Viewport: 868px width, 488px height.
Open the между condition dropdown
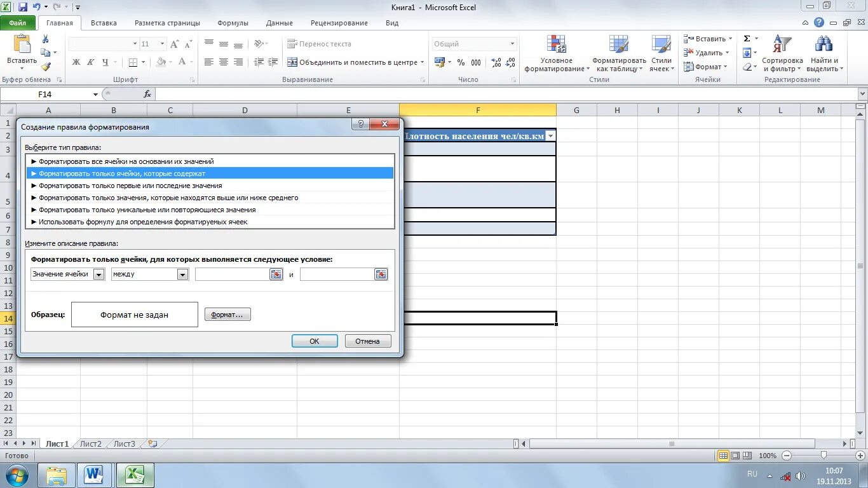click(182, 274)
